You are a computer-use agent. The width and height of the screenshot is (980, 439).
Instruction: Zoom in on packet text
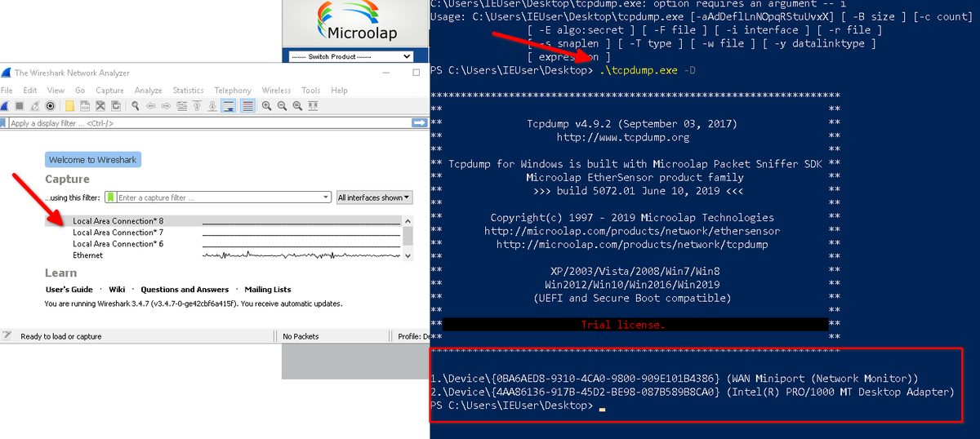(266, 106)
